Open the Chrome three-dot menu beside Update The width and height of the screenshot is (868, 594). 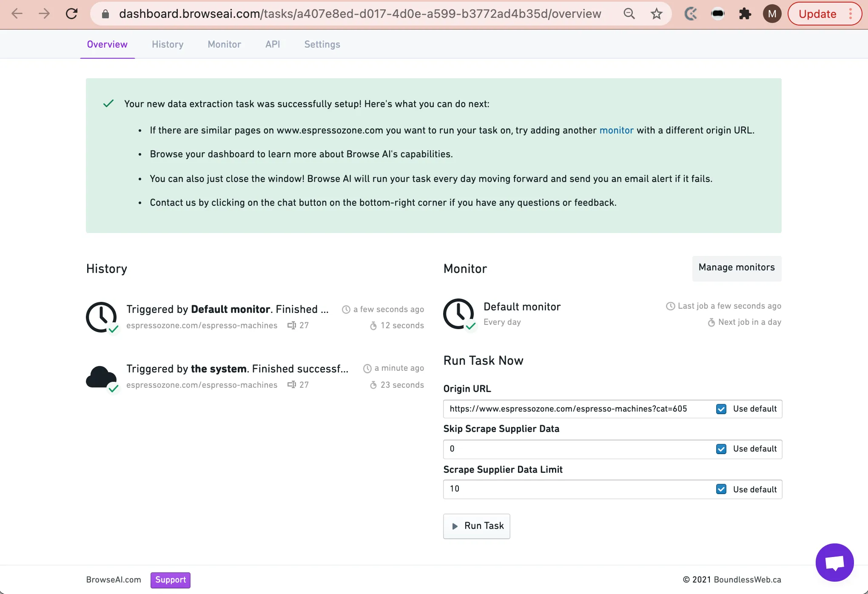click(851, 14)
